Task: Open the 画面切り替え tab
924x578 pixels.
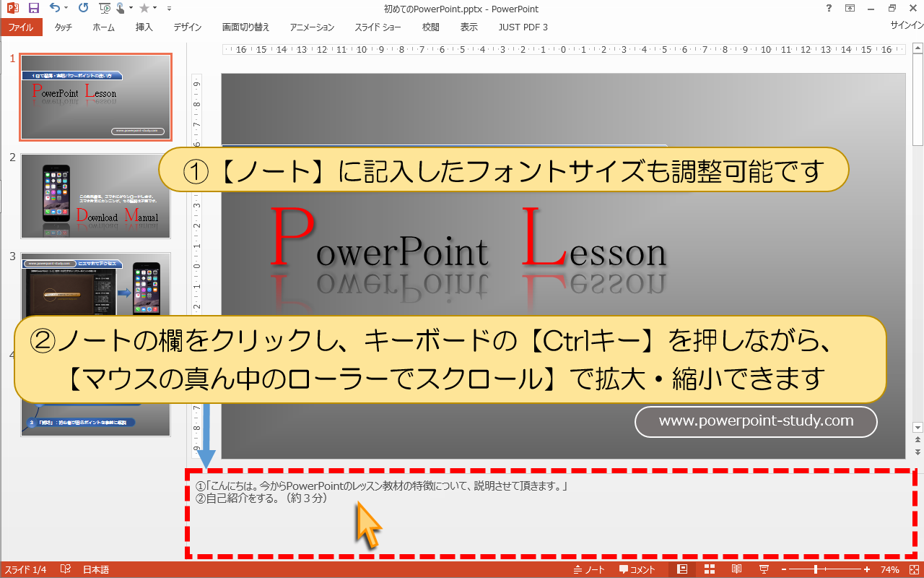Action: pos(246,27)
